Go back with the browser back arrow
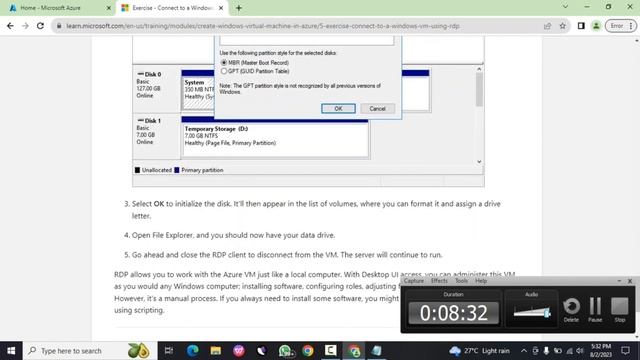 point(10,26)
